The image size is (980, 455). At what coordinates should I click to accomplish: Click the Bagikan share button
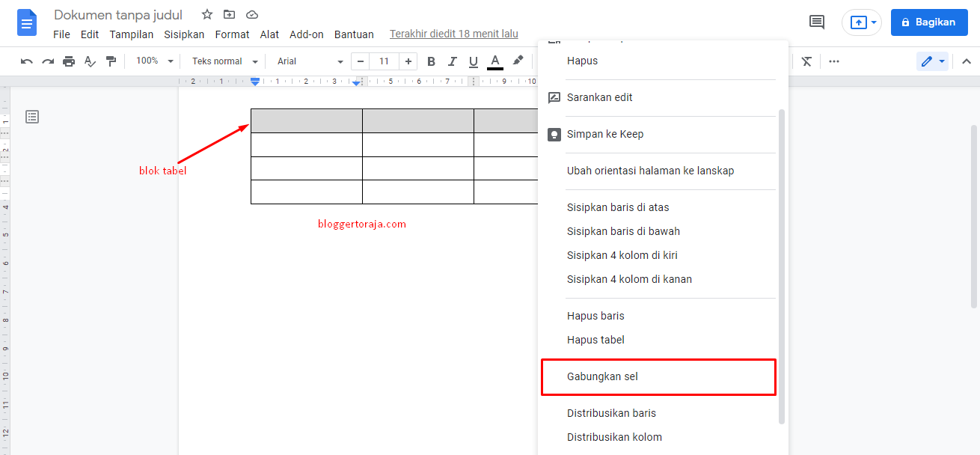click(928, 22)
